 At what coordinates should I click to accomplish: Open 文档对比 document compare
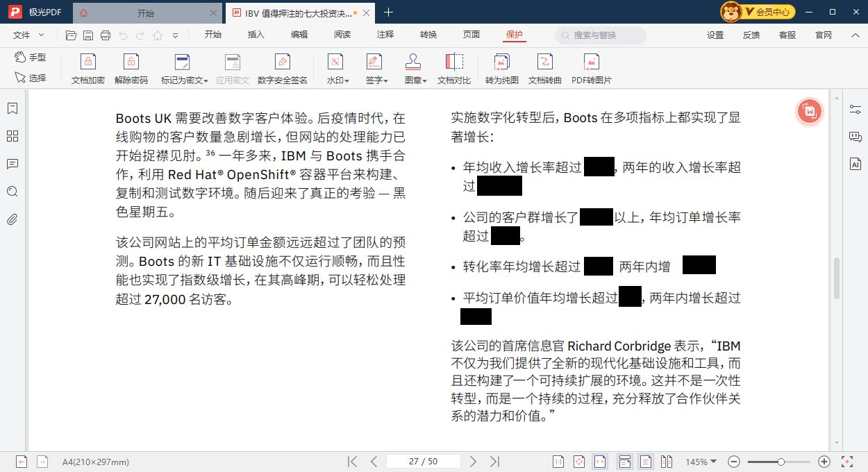coord(454,69)
